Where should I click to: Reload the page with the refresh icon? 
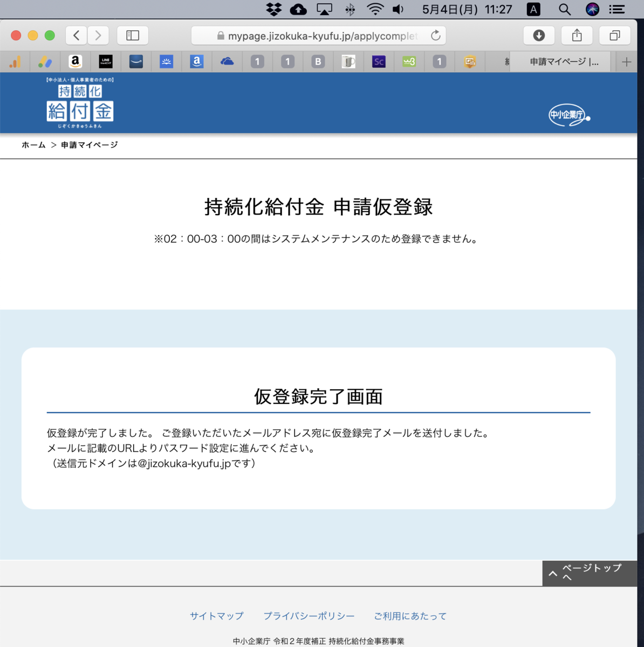click(x=436, y=36)
